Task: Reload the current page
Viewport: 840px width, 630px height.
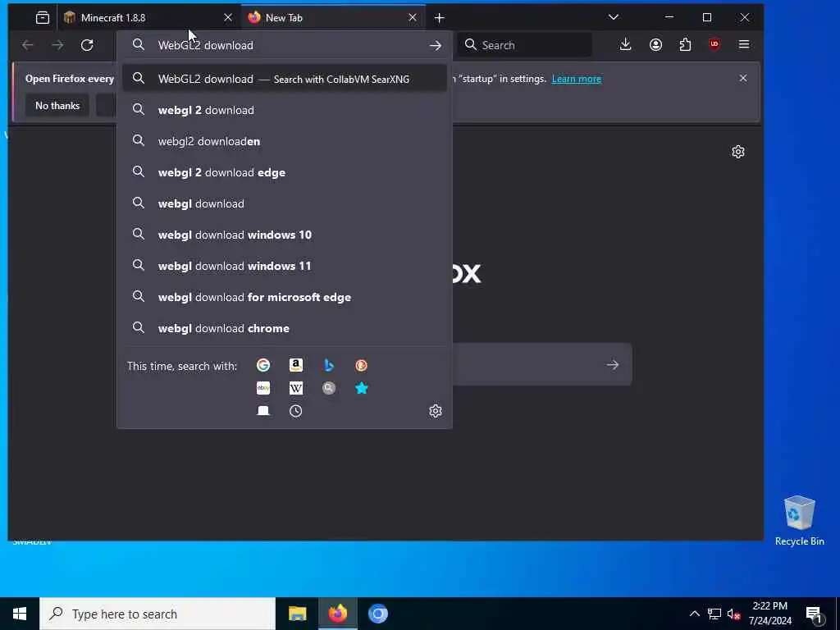Action: point(87,45)
